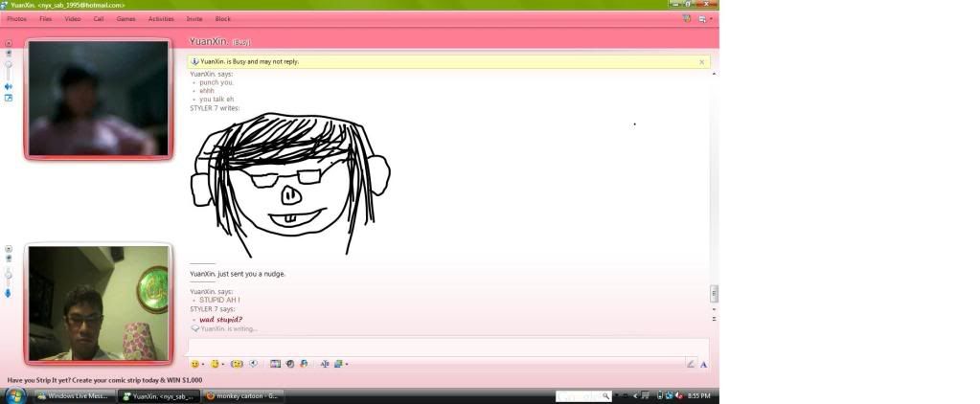The image size is (980, 404).
Task: Click the colorful games toolbar icon
Action: [x=304, y=364]
